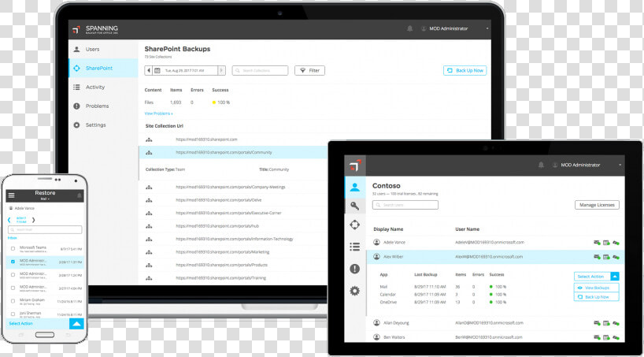This screenshot has height=357, width=644.
Task: Check Joni Sherman message on phone
Action: 13,314
